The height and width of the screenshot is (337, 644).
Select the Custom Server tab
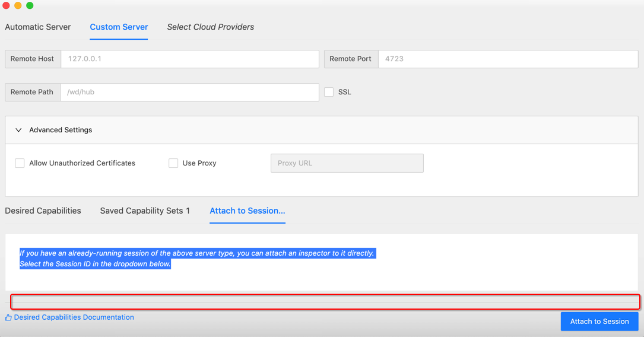tap(119, 27)
